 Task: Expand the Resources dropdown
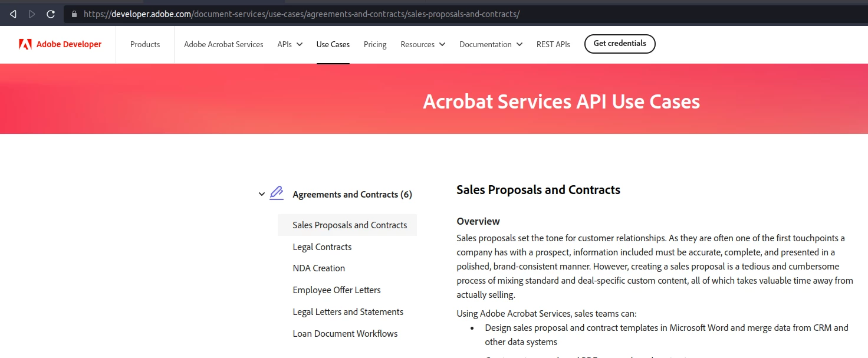tap(423, 44)
